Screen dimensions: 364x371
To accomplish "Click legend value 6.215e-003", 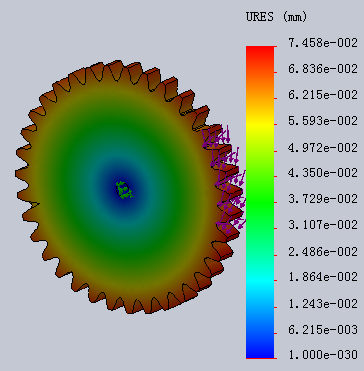I will tap(323, 330).
